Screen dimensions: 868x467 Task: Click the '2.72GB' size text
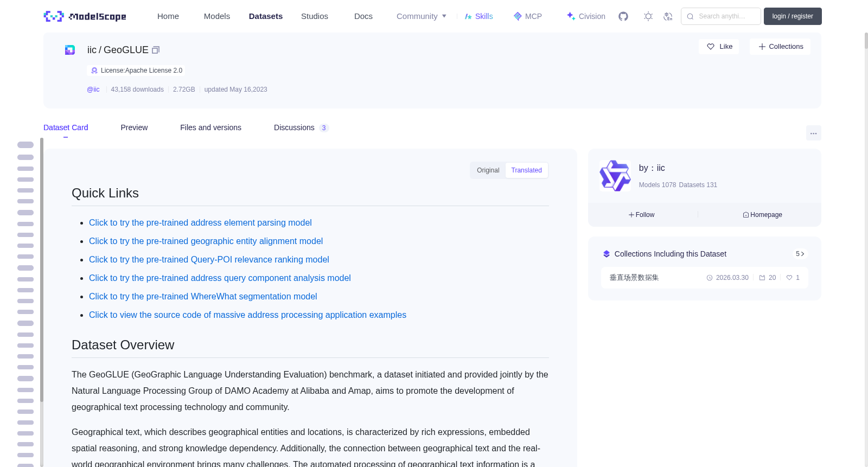(x=184, y=89)
